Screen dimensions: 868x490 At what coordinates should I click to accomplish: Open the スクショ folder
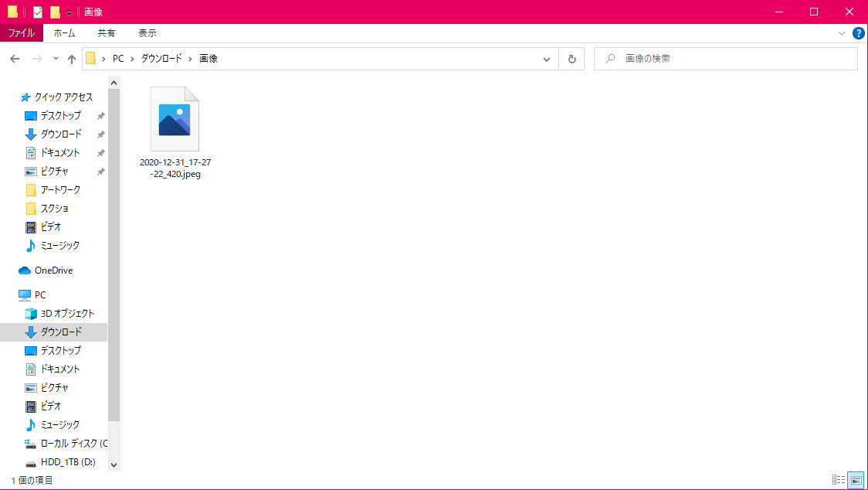[x=54, y=209]
